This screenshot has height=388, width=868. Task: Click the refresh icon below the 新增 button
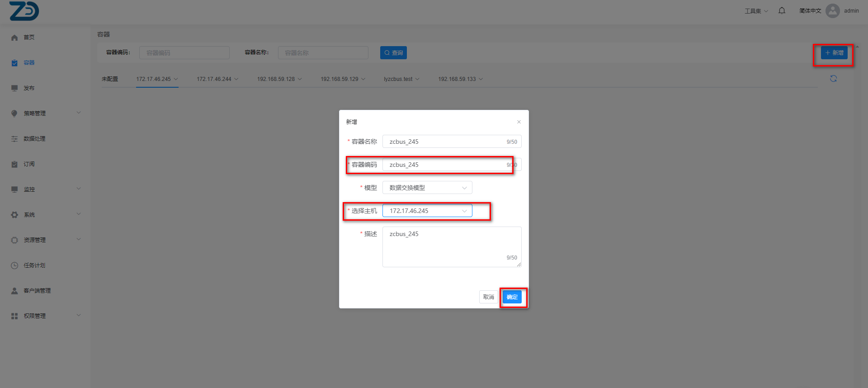(x=833, y=79)
